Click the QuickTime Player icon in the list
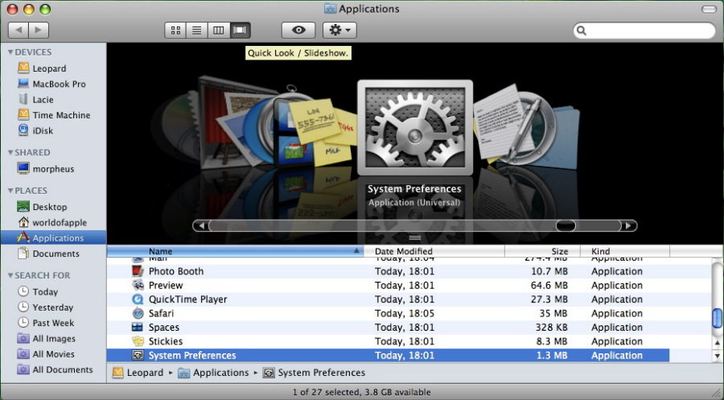This screenshot has width=724, height=400. [x=138, y=299]
